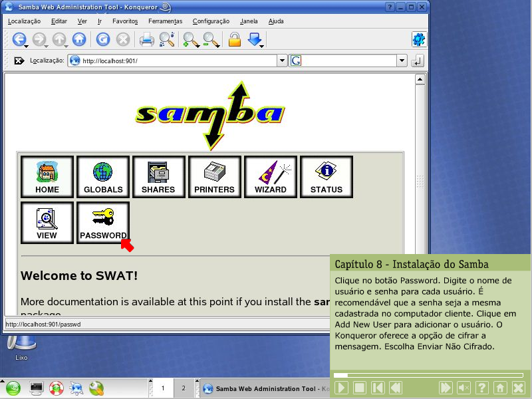The image size is (532, 399).
Task: Expand the location URL history dropdown
Action: [282, 61]
